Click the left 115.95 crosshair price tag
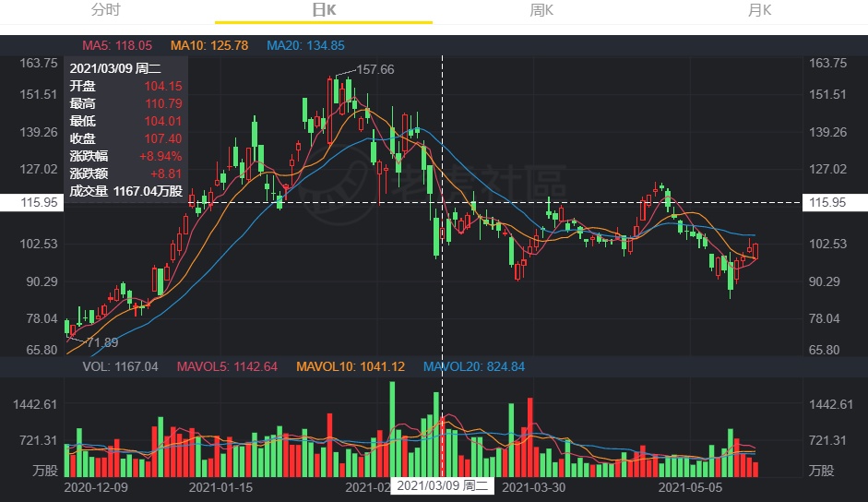 pos(32,202)
